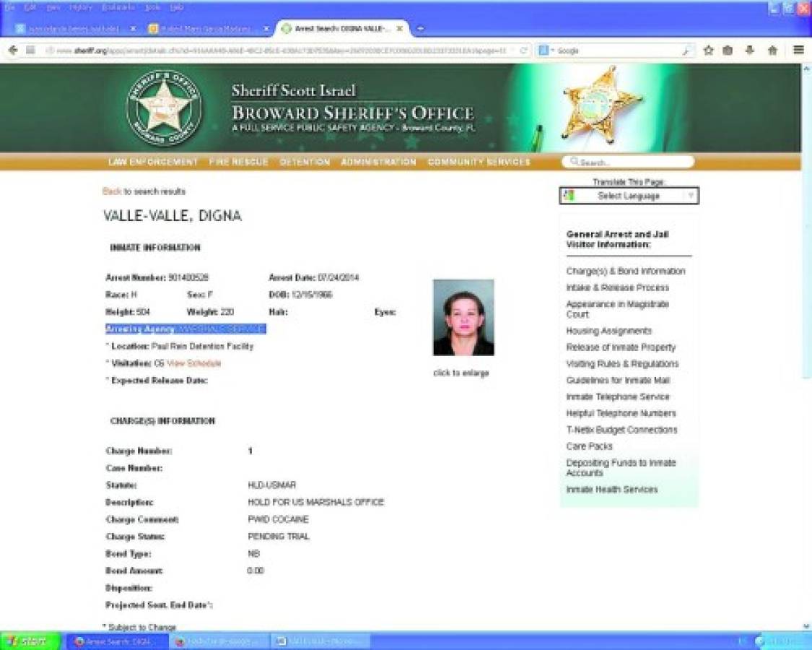Screen dimensions: 812x650
Task: Open the downloads arrow icon
Action: point(750,51)
